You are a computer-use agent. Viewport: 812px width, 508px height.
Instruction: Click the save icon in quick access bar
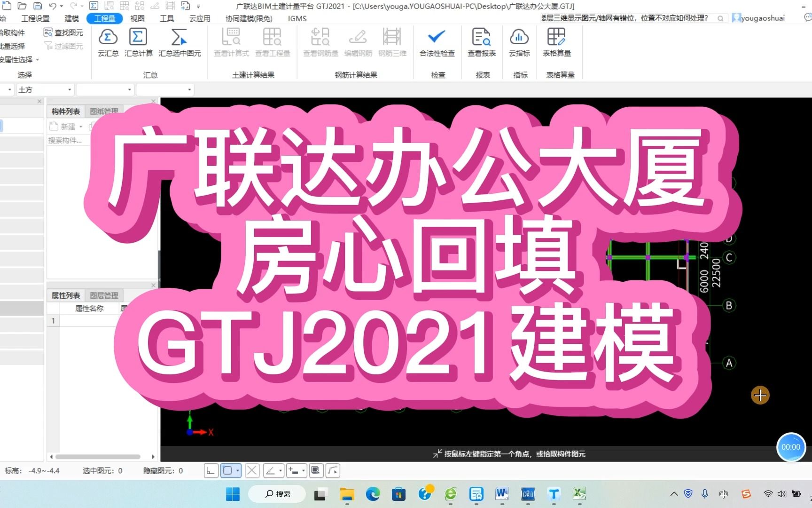point(38,6)
